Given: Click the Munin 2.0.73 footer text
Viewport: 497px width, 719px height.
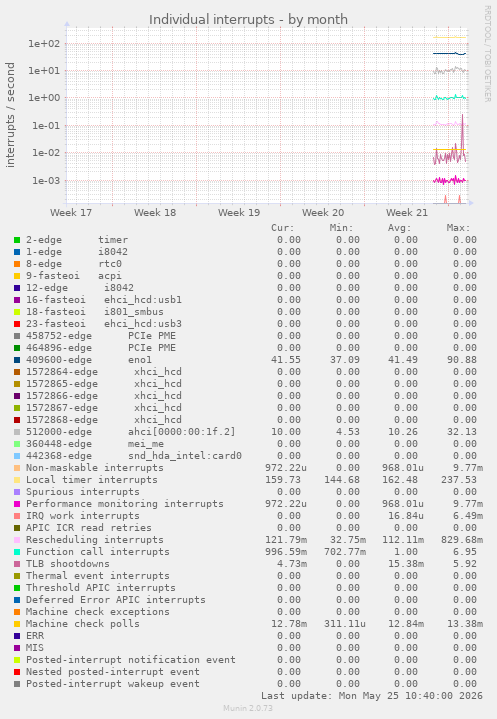Looking at the screenshot, I should pyautogui.click(x=248, y=708).
